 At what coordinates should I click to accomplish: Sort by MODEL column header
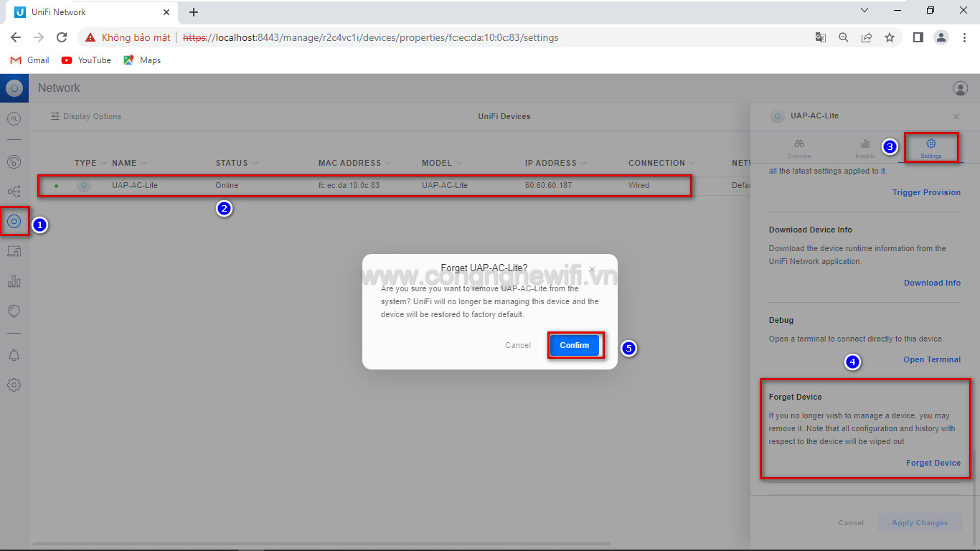[x=442, y=163]
